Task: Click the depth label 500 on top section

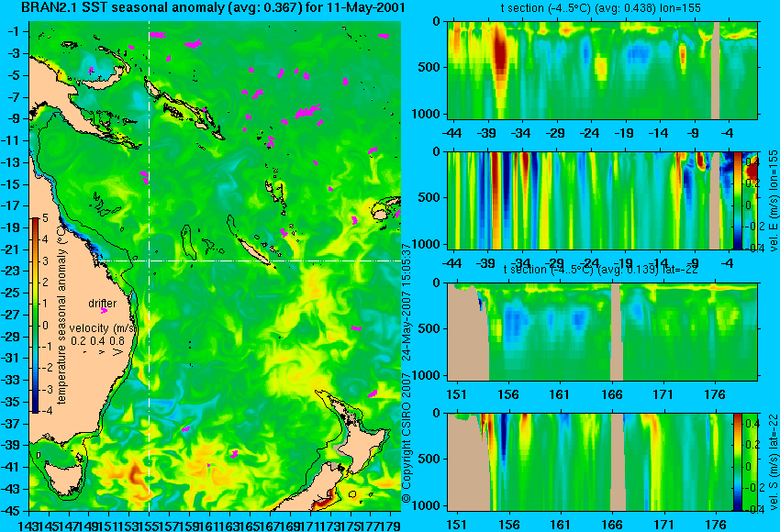Action: (x=429, y=67)
